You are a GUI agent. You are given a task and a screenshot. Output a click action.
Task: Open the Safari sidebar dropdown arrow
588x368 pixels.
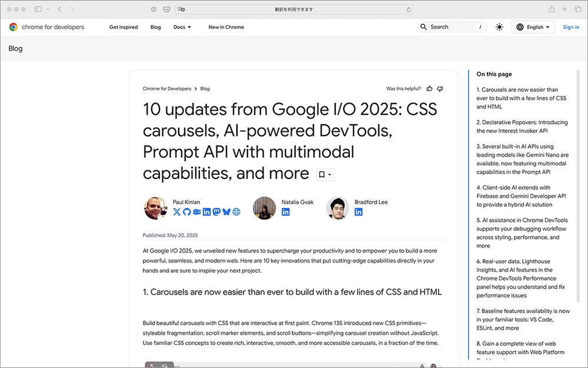[x=48, y=9]
